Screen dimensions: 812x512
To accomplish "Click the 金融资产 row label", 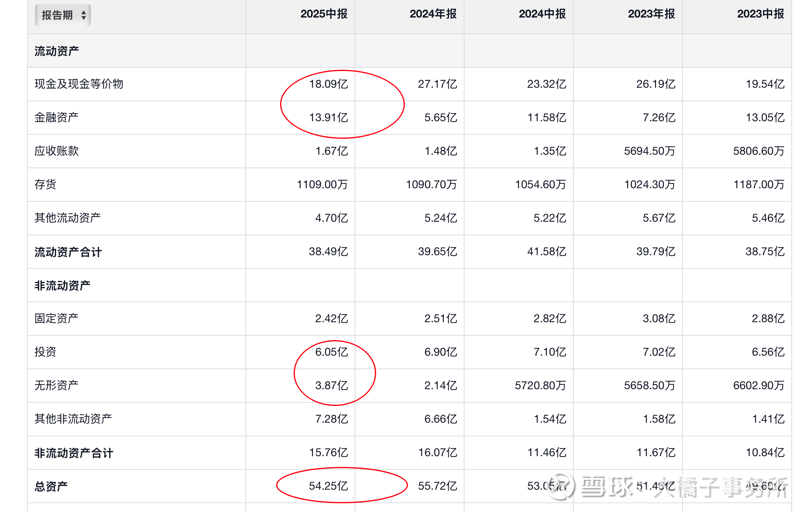I will coord(57,118).
